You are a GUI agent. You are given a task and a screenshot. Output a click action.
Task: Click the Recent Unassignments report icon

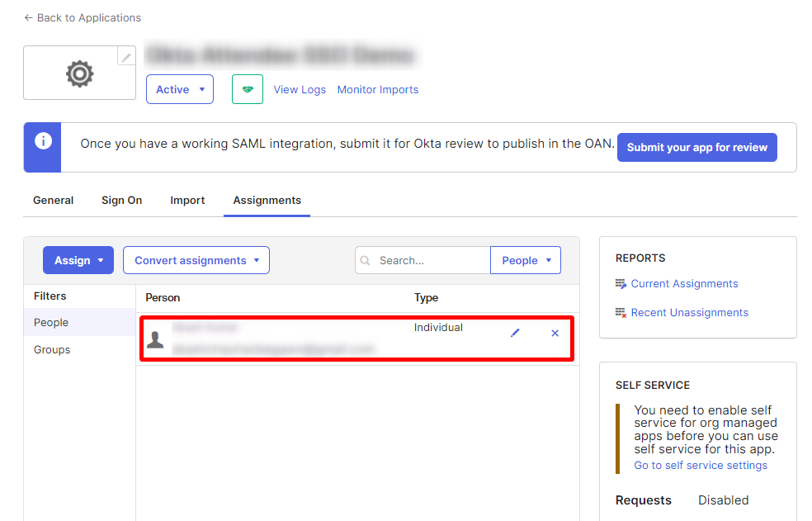coord(621,313)
